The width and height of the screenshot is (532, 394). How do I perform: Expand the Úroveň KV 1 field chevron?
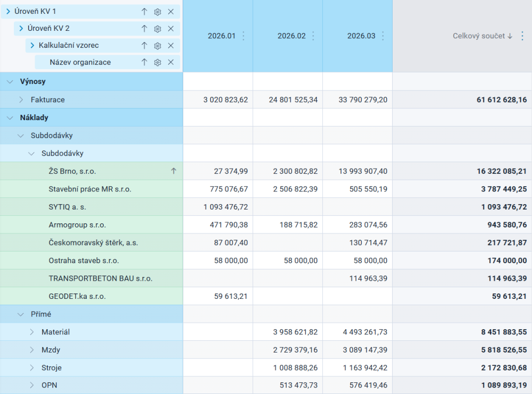click(x=8, y=12)
